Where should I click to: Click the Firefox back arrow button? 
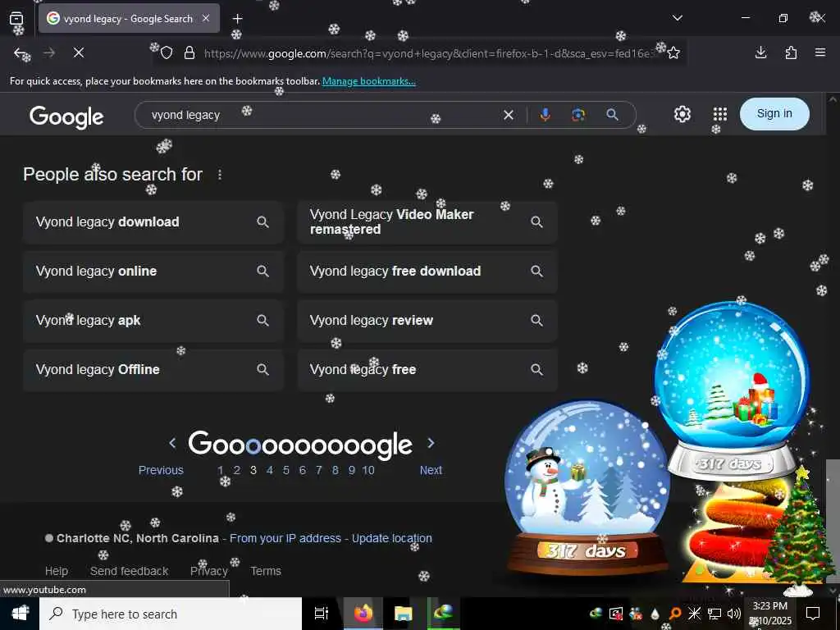pyautogui.click(x=21, y=53)
